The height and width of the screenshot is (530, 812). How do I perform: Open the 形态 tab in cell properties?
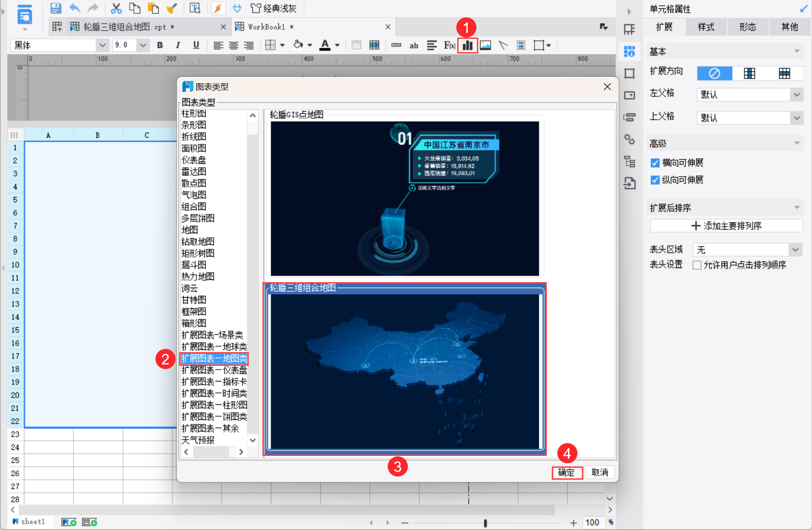pos(748,27)
